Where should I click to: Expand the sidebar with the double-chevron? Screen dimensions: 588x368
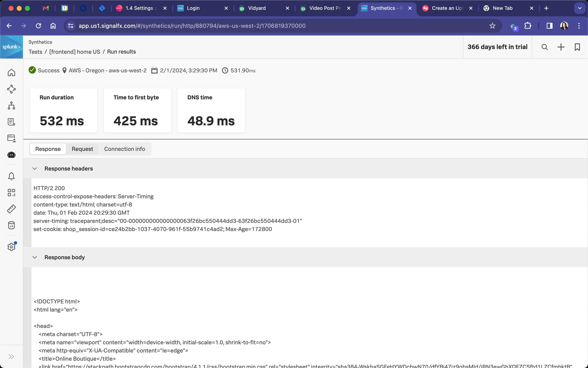tap(11, 357)
